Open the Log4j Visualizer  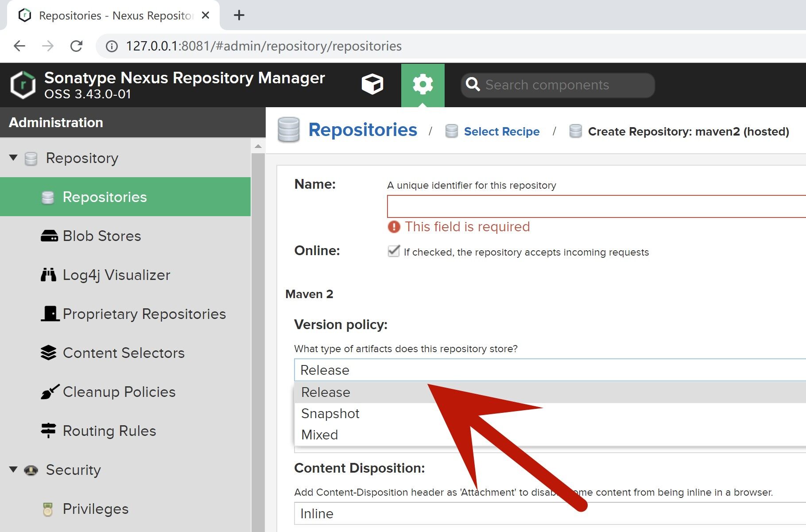coord(116,275)
